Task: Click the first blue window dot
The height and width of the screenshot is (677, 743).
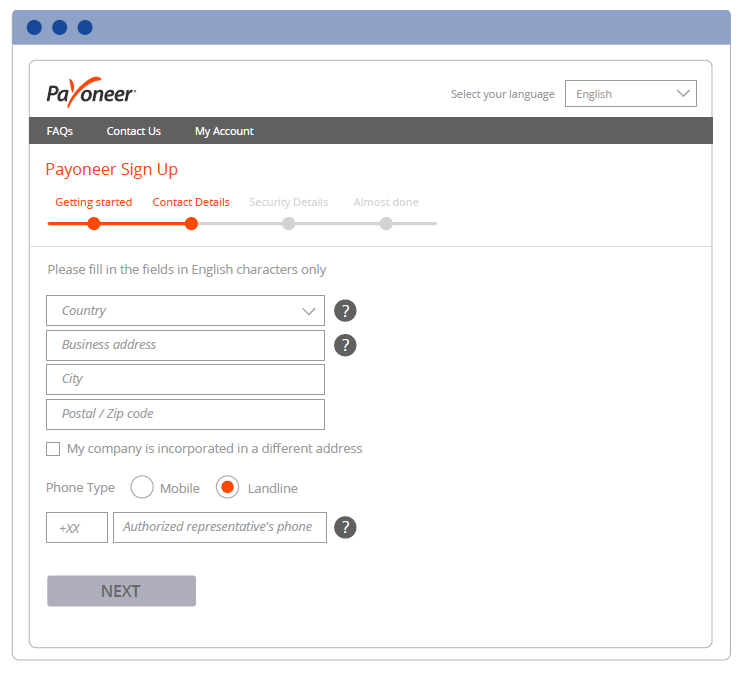Action: tap(34, 27)
